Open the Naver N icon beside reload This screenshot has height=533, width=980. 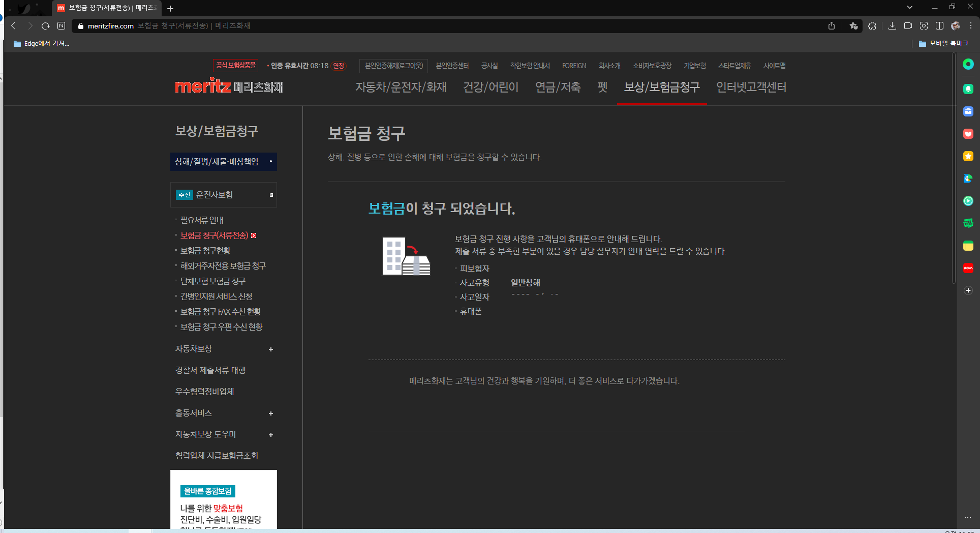pyautogui.click(x=62, y=26)
